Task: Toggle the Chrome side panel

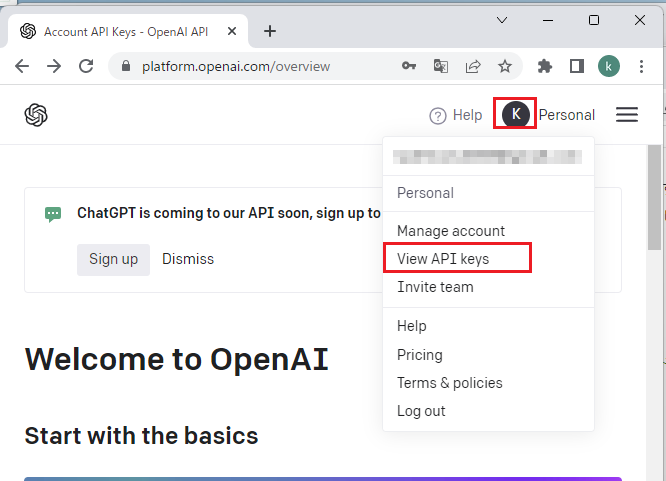Action: 577,67
